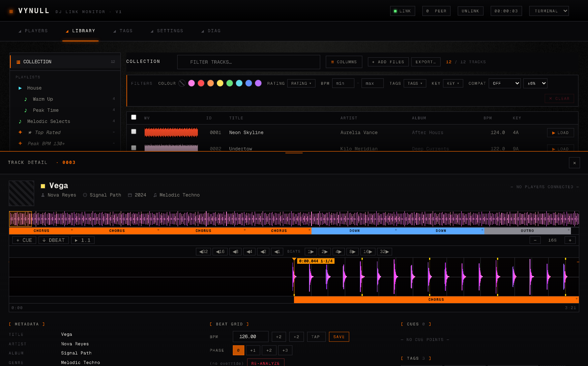Click the genre music icon beside Melodic Techno

155,195
